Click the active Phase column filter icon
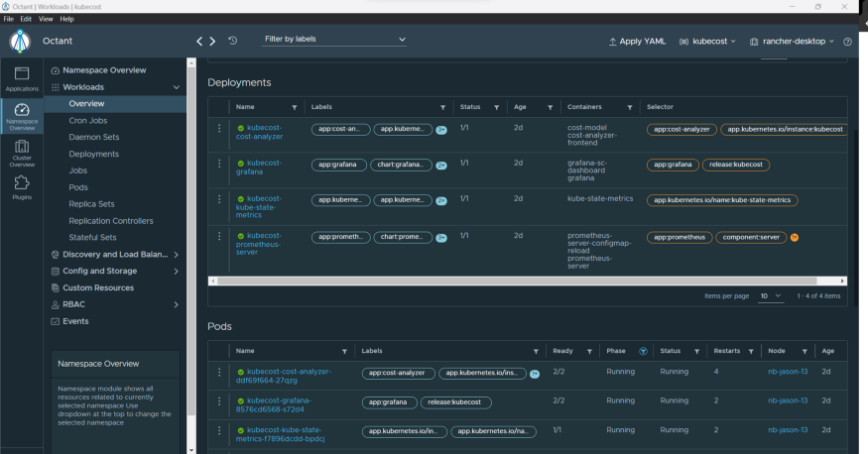This screenshot has height=454, width=868. point(643,351)
